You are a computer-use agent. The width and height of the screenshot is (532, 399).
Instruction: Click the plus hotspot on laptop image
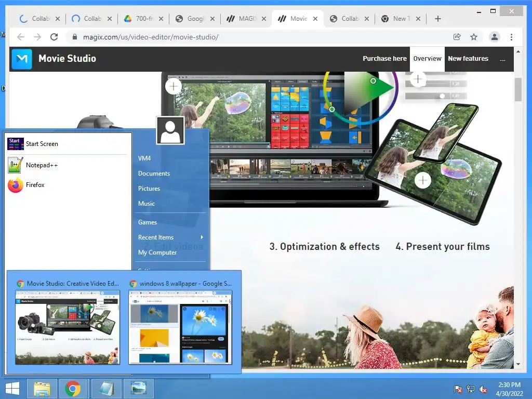[x=174, y=86]
